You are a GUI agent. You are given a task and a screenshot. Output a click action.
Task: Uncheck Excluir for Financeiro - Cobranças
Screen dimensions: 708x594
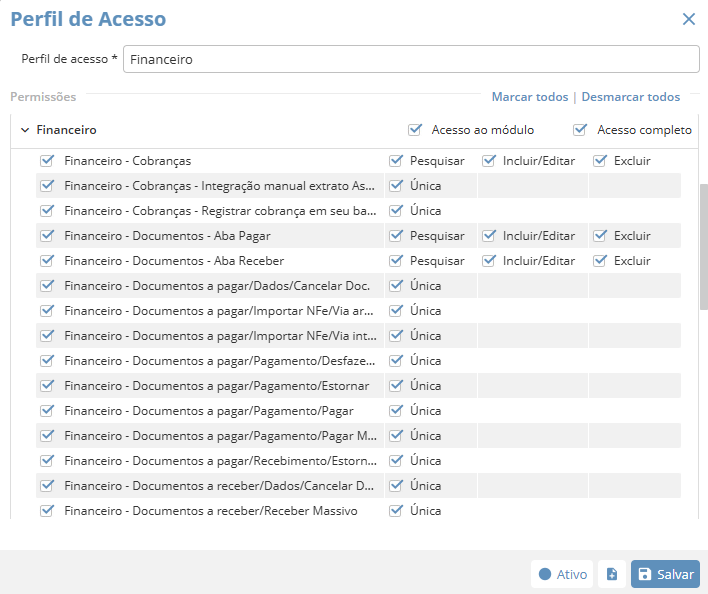(x=600, y=160)
